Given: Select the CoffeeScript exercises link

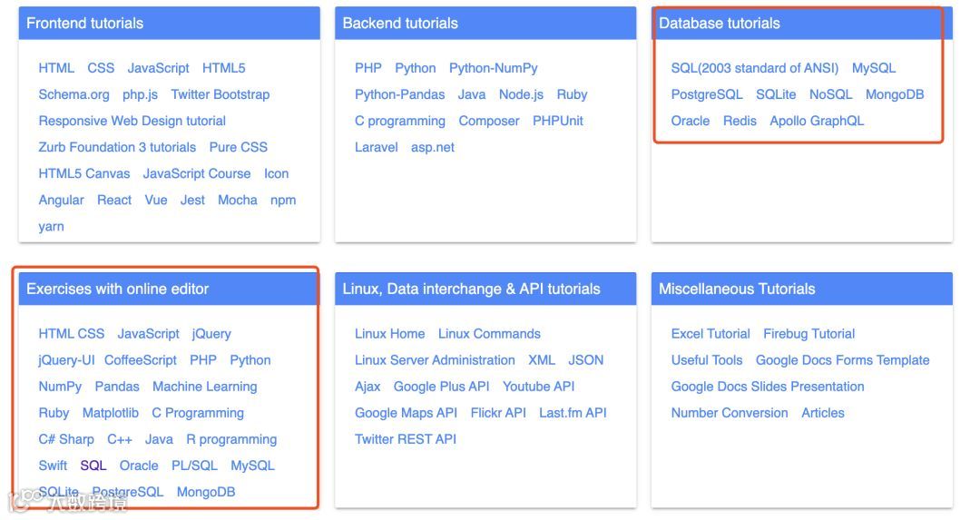Looking at the screenshot, I should [141, 360].
